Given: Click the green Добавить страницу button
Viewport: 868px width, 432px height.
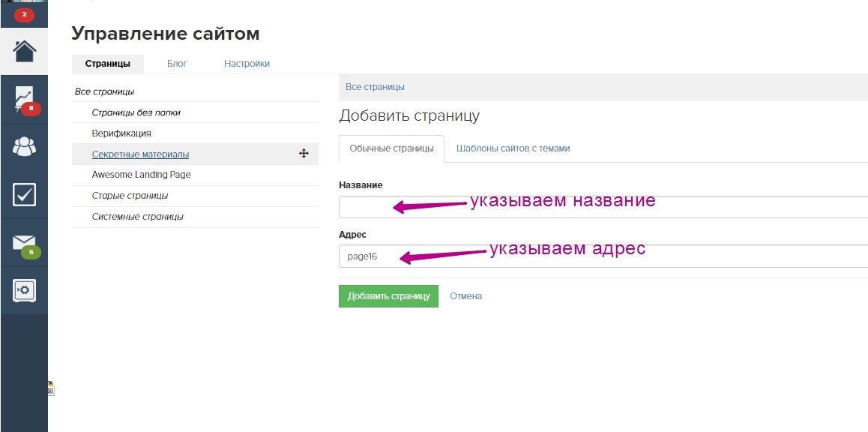Looking at the screenshot, I should (388, 295).
